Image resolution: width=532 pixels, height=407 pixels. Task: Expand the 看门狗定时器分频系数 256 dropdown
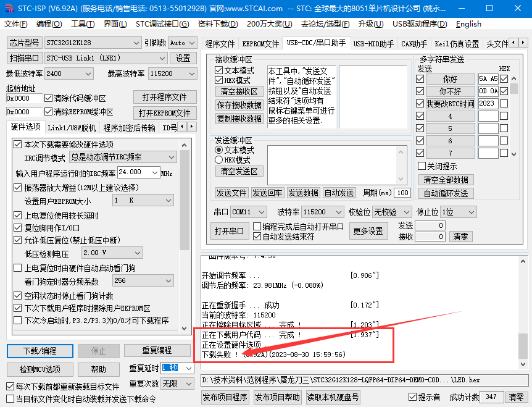click(x=168, y=281)
